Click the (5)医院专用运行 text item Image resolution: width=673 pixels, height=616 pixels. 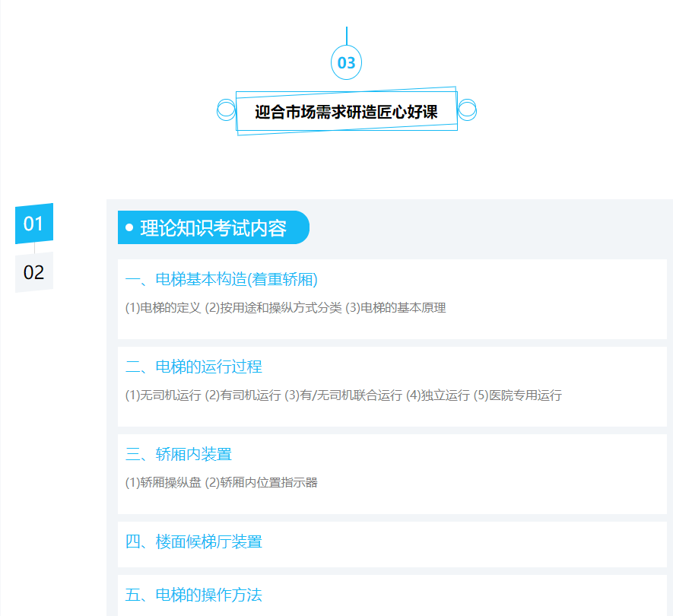click(517, 395)
